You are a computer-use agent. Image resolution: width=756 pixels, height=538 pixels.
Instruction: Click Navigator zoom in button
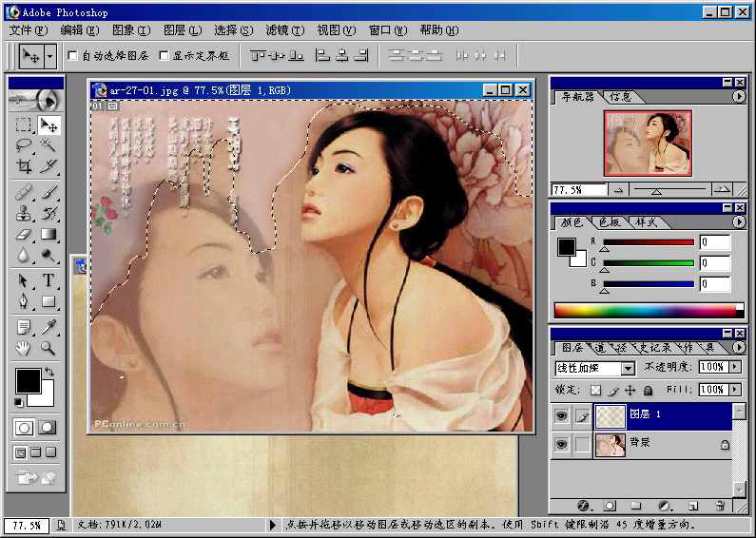pyautogui.click(x=722, y=190)
